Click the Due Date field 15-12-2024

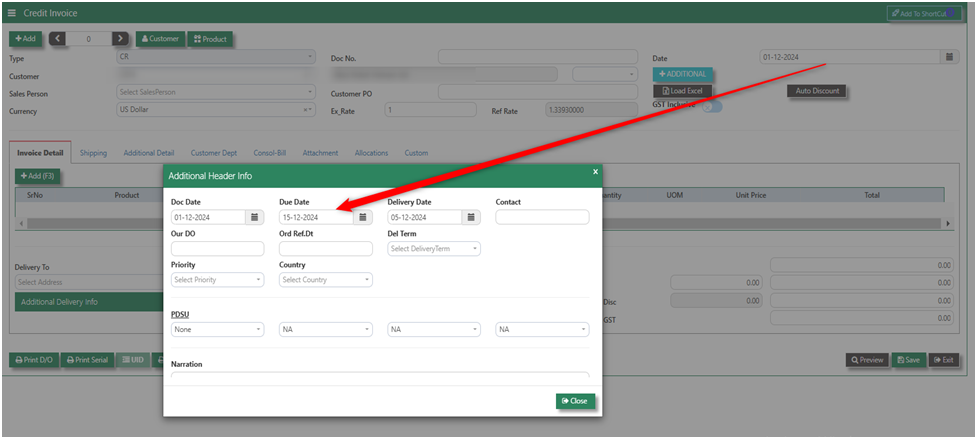click(x=317, y=217)
